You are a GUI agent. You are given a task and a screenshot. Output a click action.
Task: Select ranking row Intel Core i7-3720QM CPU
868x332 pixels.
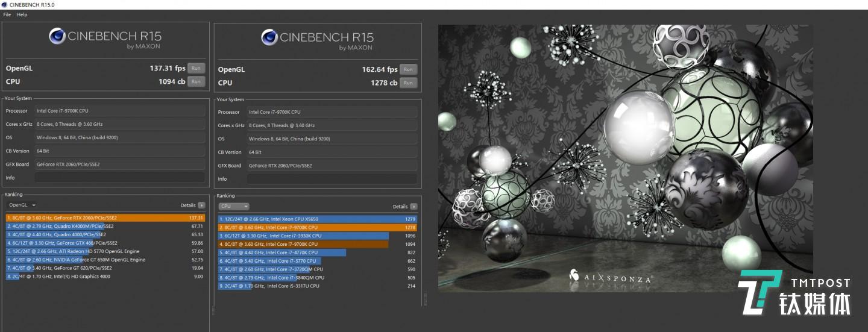coord(318,269)
